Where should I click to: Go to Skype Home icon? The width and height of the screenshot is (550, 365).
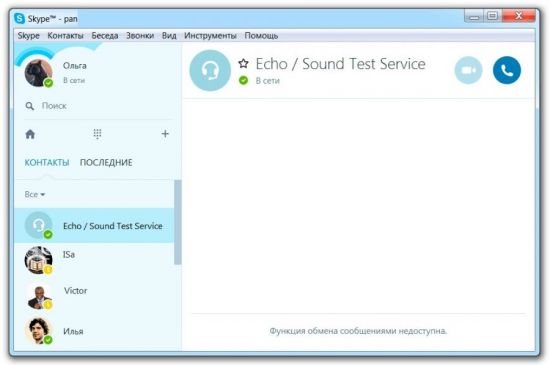click(30, 134)
